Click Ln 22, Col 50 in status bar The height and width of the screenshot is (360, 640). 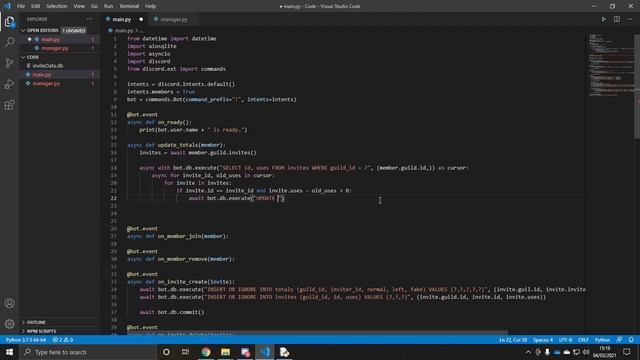pos(513,340)
